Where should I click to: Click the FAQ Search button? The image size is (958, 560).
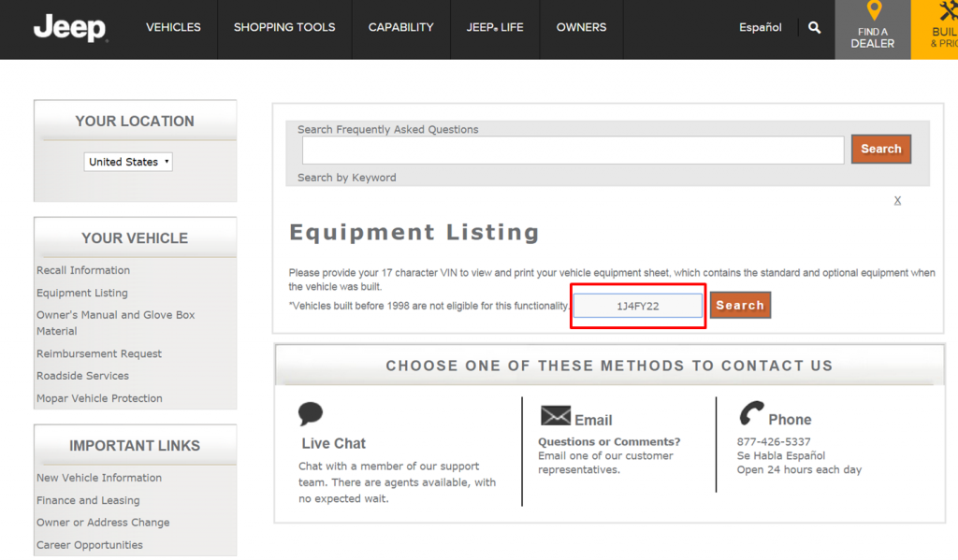tap(881, 149)
